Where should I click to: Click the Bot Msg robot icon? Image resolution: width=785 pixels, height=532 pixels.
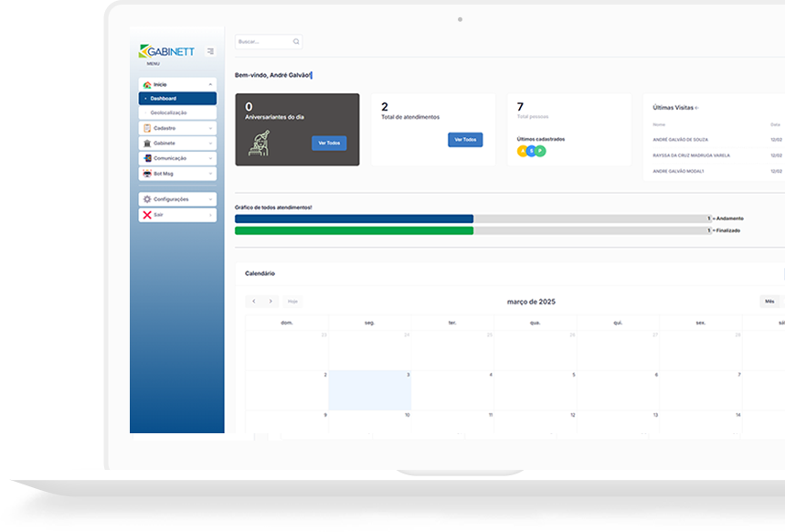tap(147, 173)
